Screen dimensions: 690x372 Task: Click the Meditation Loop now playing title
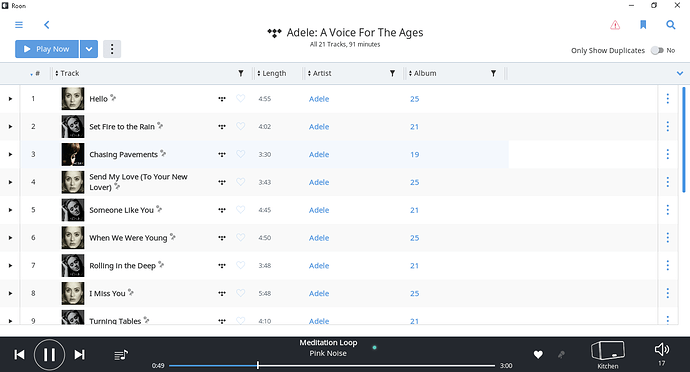point(328,343)
